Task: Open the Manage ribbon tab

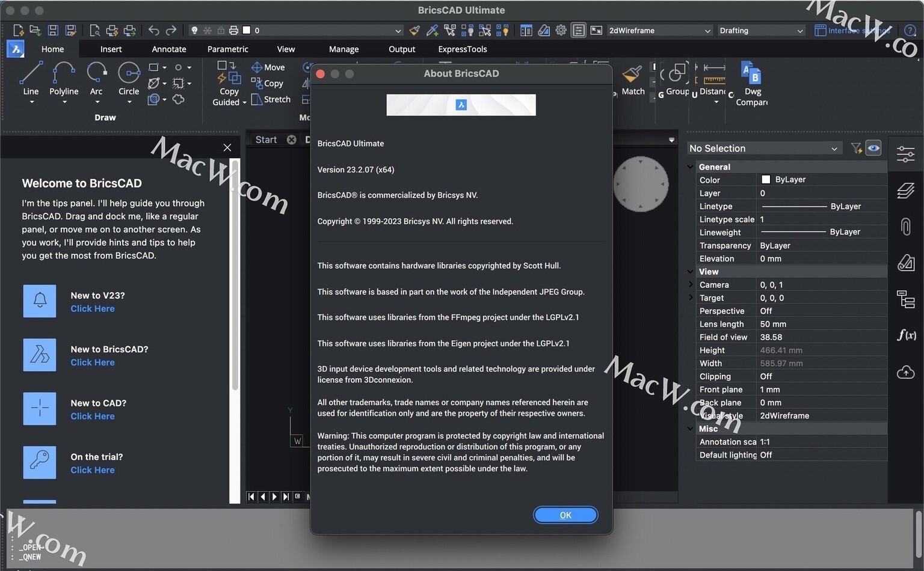Action: 343,49
